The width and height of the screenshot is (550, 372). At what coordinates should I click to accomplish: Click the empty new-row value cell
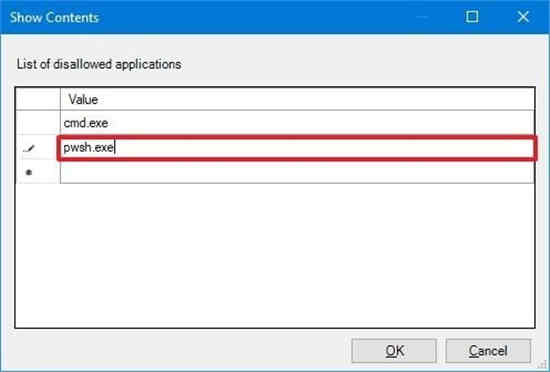pos(297,172)
